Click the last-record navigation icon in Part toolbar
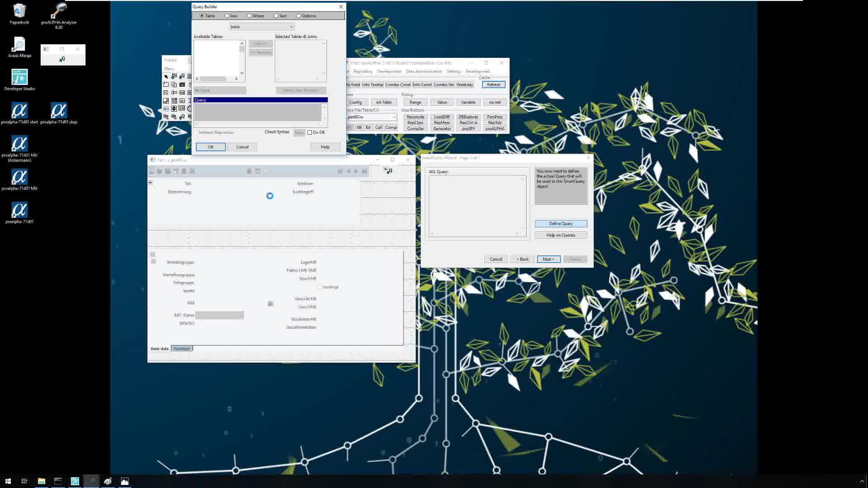 [x=364, y=171]
